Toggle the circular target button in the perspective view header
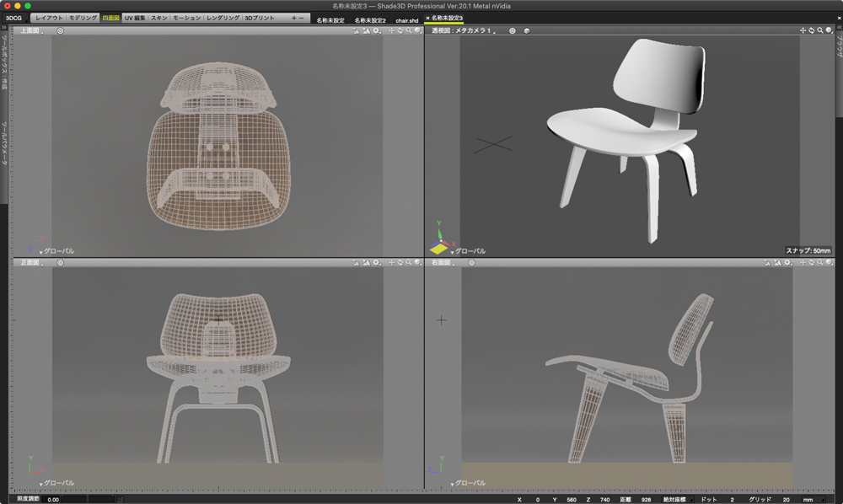843x504 pixels. tap(513, 30)
